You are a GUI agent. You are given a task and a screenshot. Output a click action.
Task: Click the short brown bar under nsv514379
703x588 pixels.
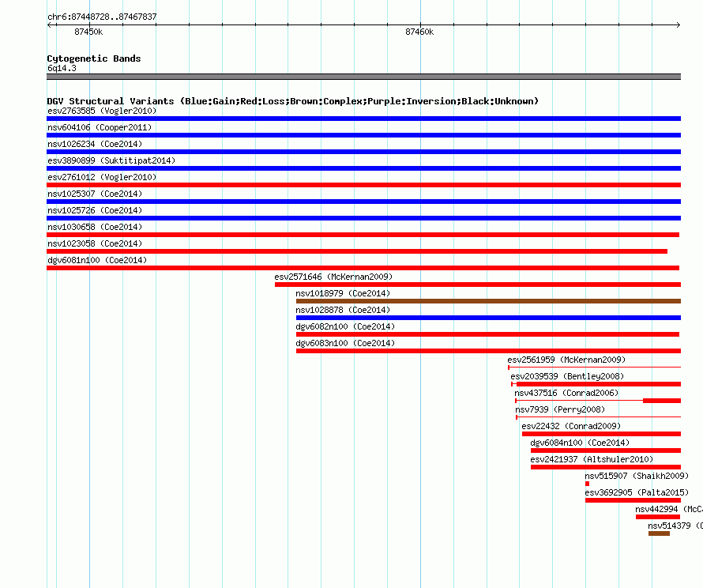(x=659, y=533)
